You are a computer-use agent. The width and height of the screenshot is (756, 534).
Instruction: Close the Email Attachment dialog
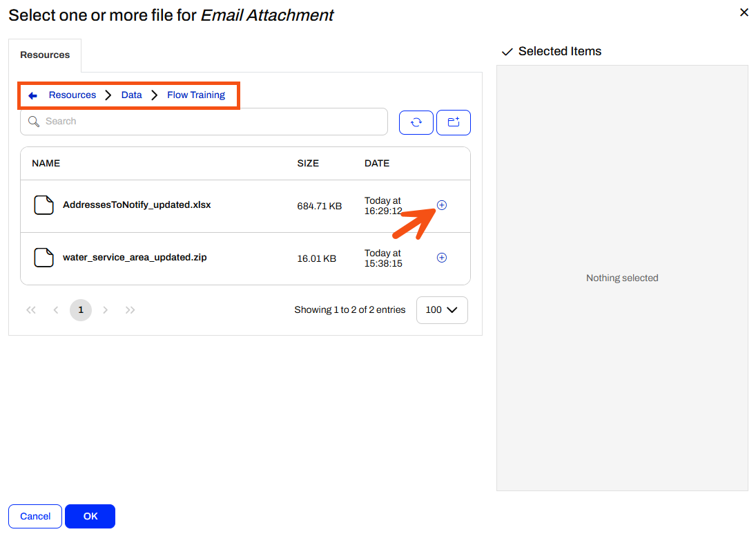(x=744, y=12)
